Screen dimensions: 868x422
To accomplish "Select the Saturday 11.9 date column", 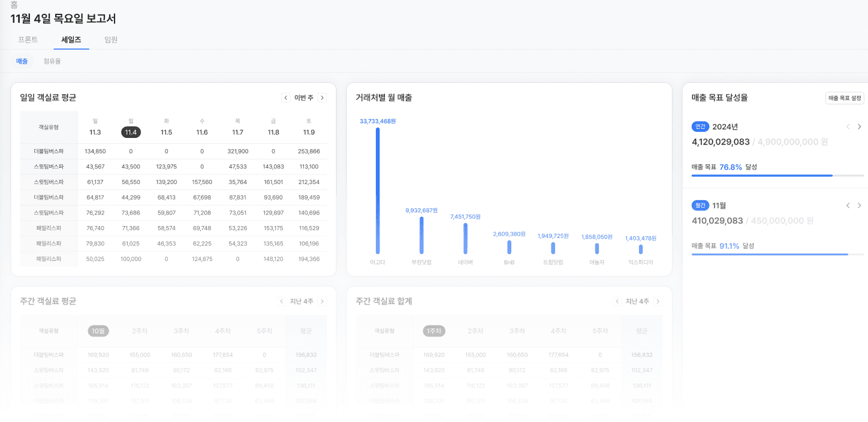I will (309, 127).
